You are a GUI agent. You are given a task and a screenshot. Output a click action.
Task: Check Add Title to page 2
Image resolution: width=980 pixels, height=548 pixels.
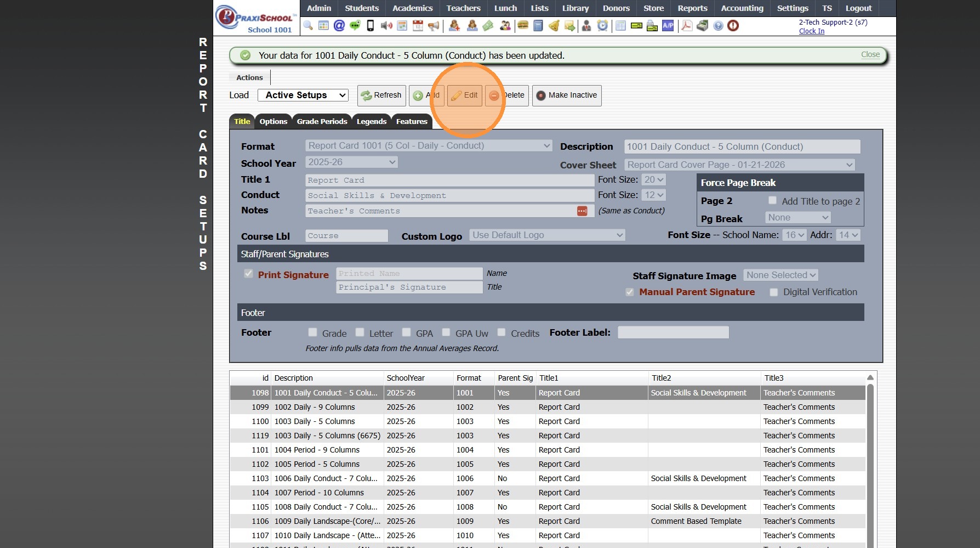tap(772, 201)
